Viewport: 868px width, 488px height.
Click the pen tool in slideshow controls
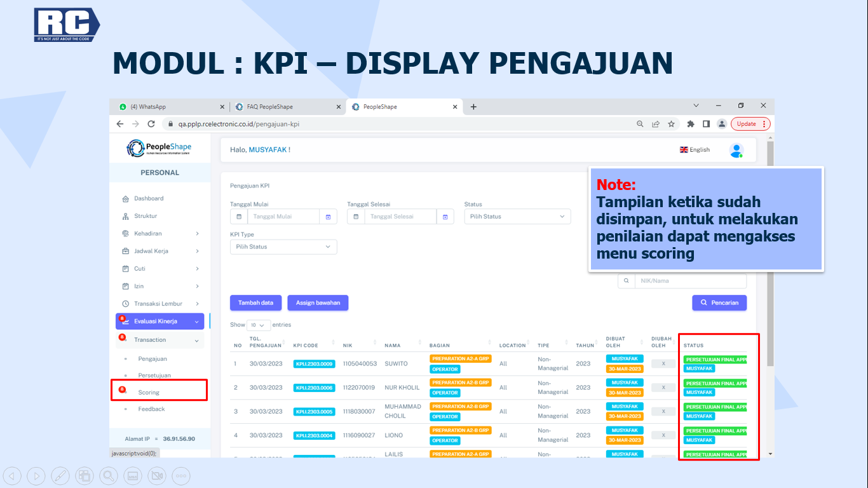tap(60, 475)
